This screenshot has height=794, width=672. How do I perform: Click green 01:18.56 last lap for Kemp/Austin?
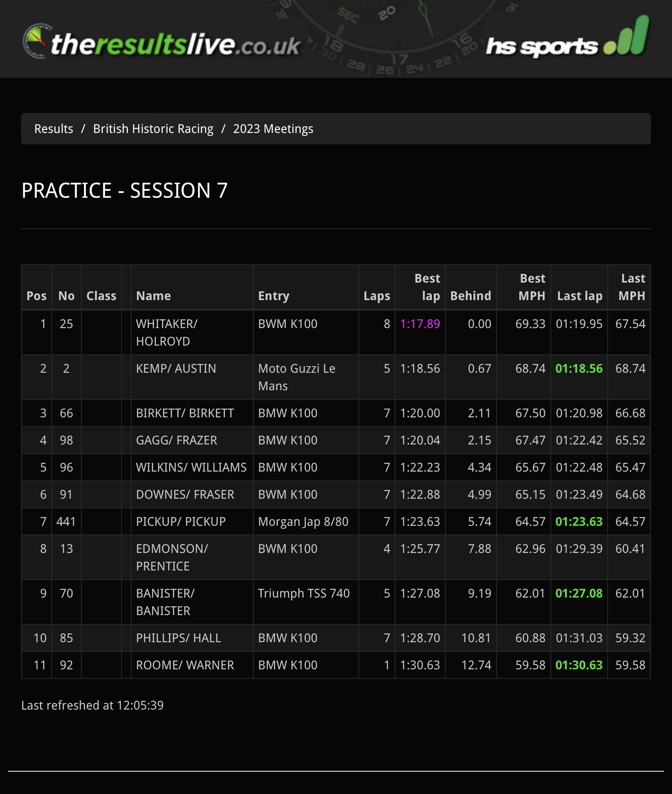tap(579, 368)
